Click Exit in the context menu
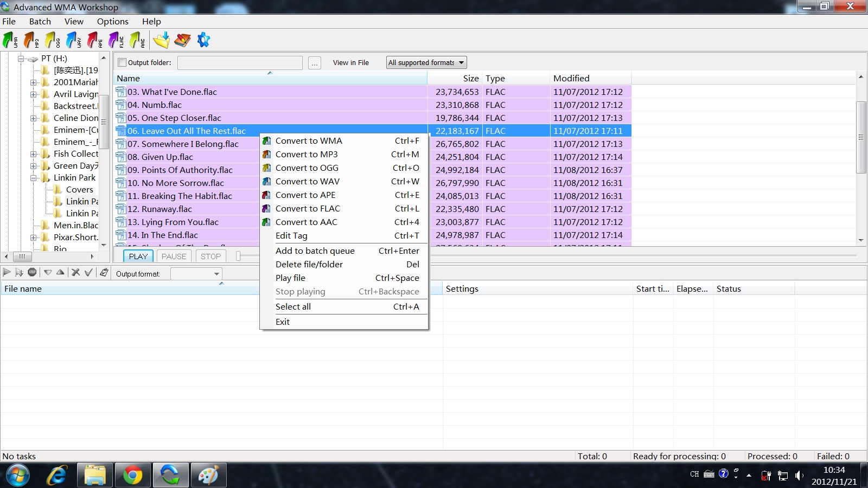868x488 pixels. pos(344,322)
